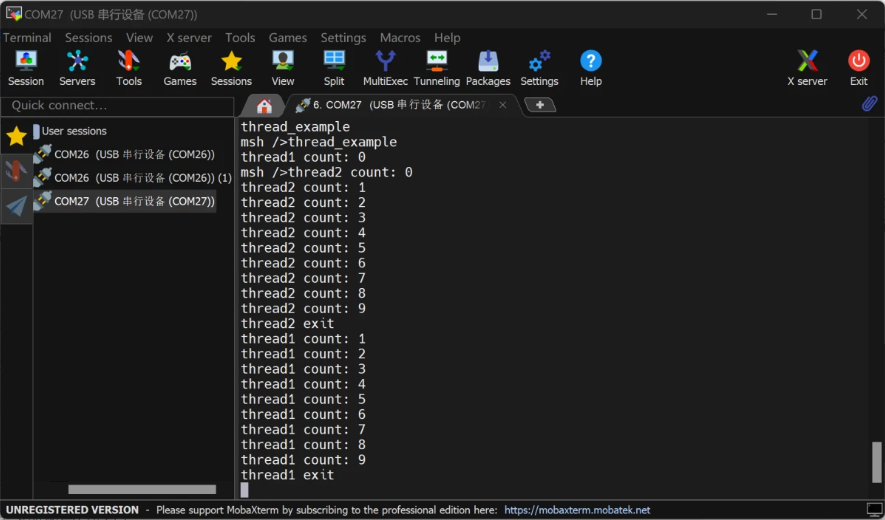Select the Tools sidebar knife icon

coord(15,171)
